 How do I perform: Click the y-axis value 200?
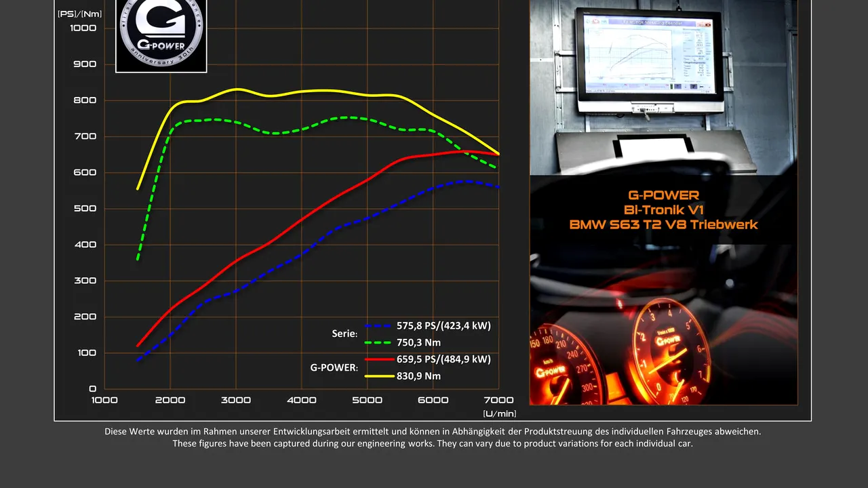pos(85,317)
